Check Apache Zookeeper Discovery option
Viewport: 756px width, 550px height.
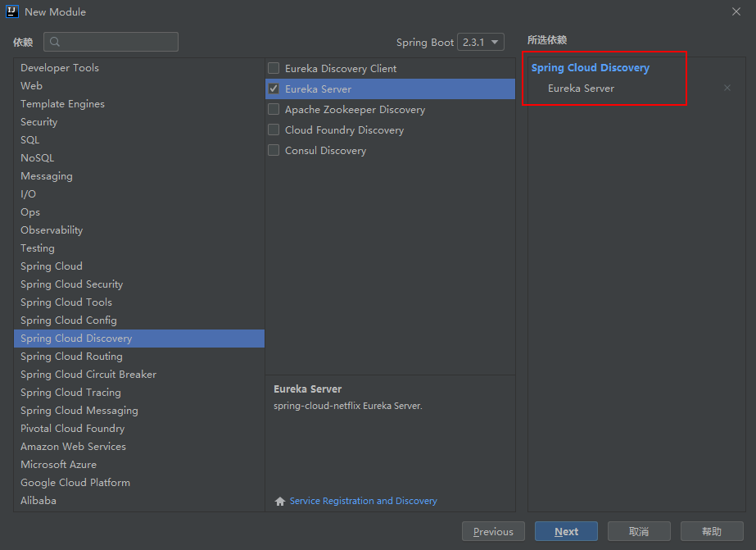tap(274, 110)
